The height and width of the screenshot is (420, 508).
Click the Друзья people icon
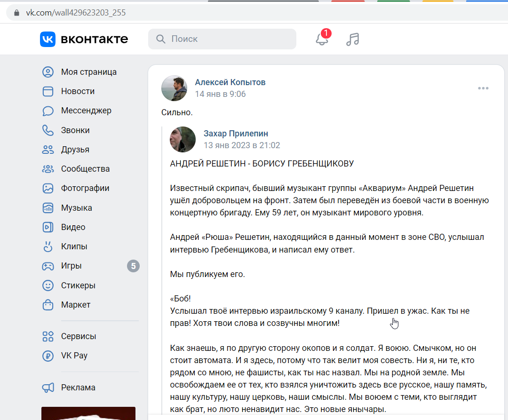(x=48, y=150)
